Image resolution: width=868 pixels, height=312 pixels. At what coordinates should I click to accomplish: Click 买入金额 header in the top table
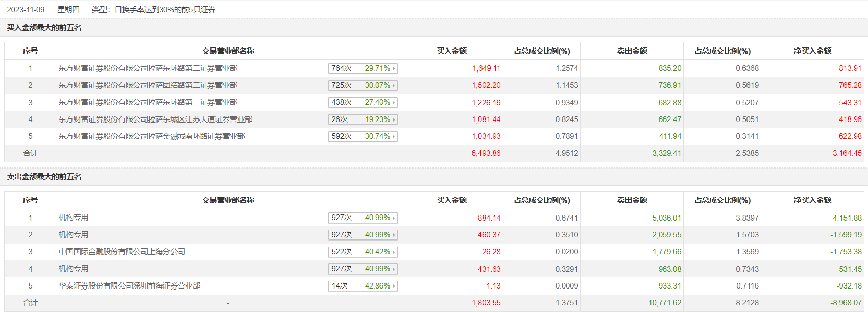point(451,51)
